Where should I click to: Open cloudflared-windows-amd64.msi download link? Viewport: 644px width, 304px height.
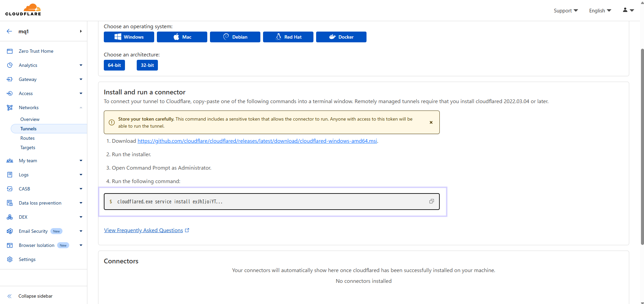pyautogui.click(x=257, y=141)
